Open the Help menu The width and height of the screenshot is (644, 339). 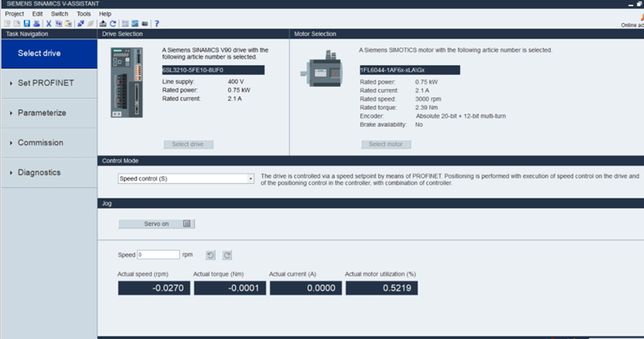(x=105, y=14)
